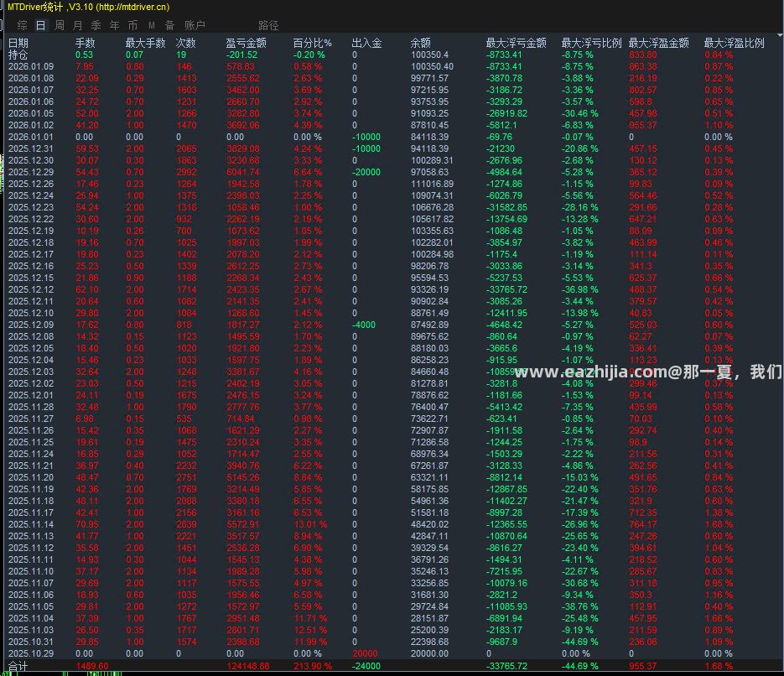Click the total profit 124148.88
Screen dimensions: 784x676
[x=248, y=667]
